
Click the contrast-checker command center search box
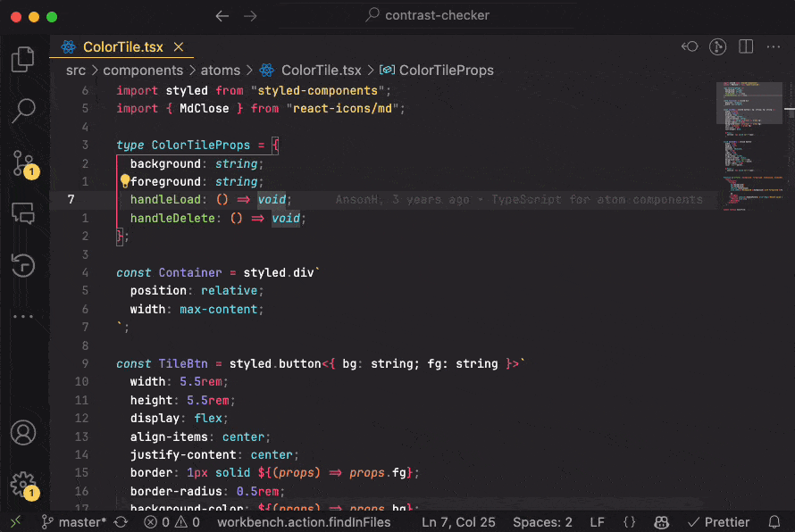(x=429, y=15)
